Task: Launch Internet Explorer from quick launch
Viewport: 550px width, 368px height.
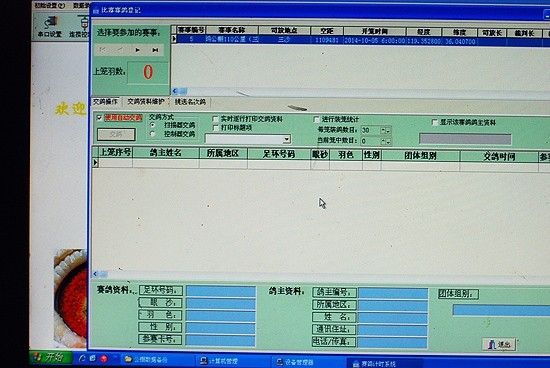Action: click(82, 359)
